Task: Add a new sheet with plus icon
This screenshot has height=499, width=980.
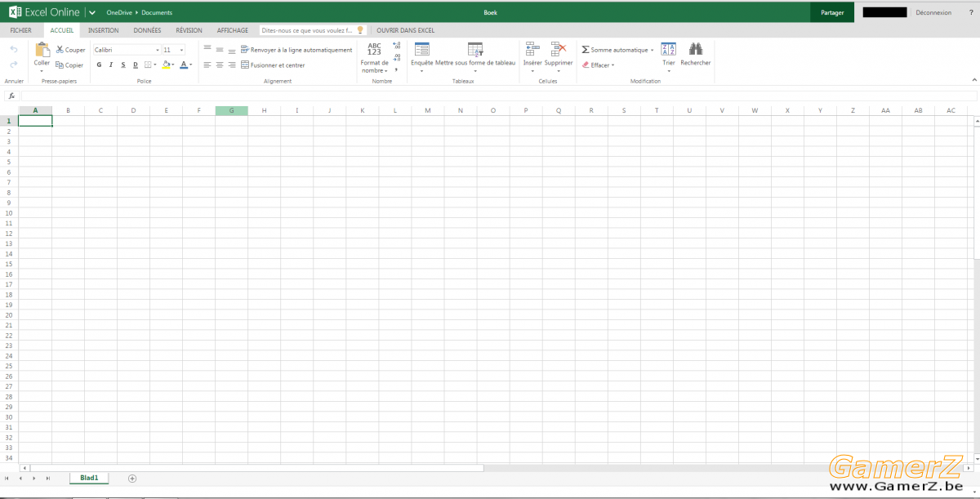Action: pos(132,478)
